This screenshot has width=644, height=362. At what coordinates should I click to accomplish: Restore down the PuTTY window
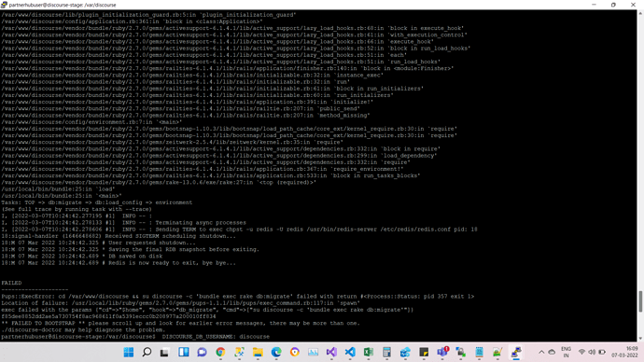coord(613,5)
